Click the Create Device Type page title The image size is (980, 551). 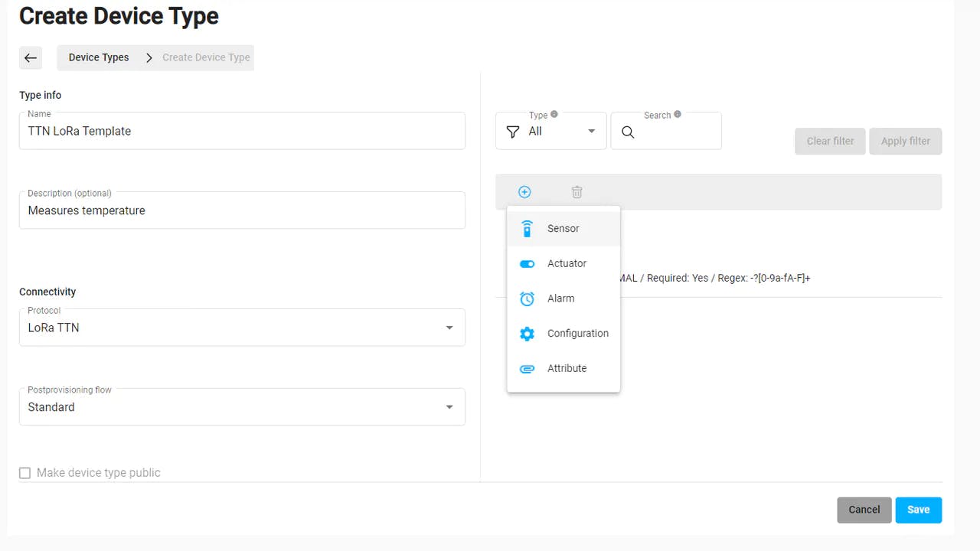[x=119, y=16]
